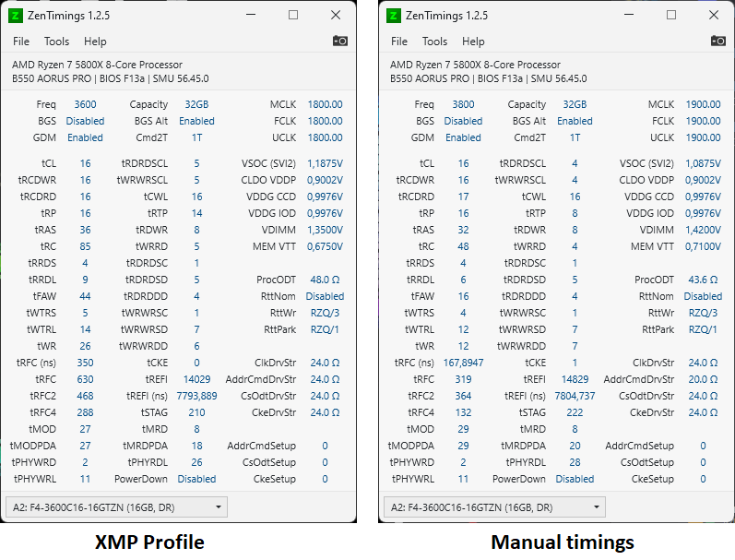Click the screenshot camera icon in the XMP Profile window
Image resolution: width=735 pixels, height=560 pixels.
340,41
